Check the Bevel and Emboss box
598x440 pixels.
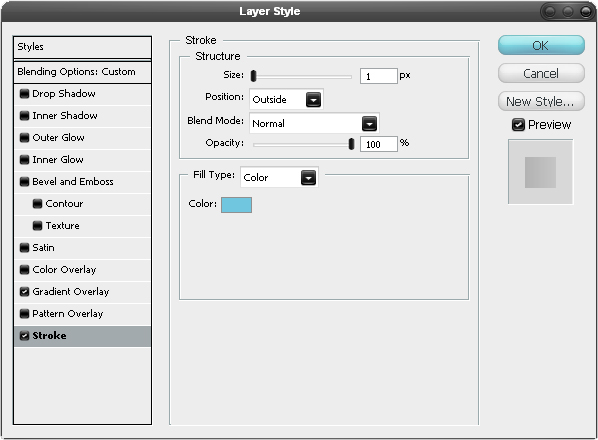coord(24,181)
